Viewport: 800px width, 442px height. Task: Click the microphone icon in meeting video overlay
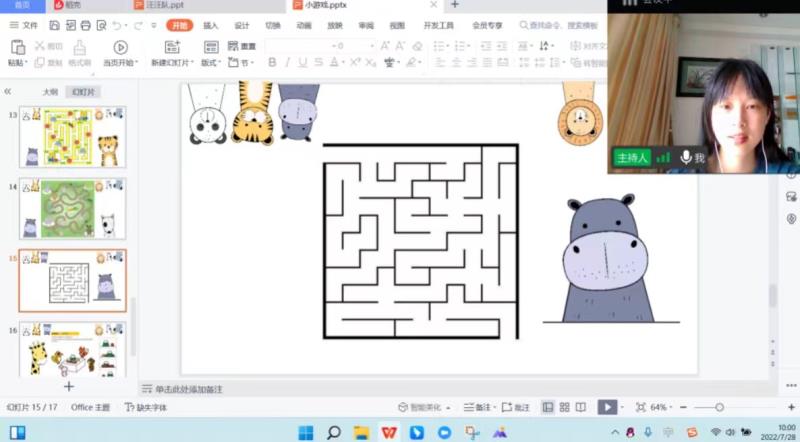coord(686,157)
